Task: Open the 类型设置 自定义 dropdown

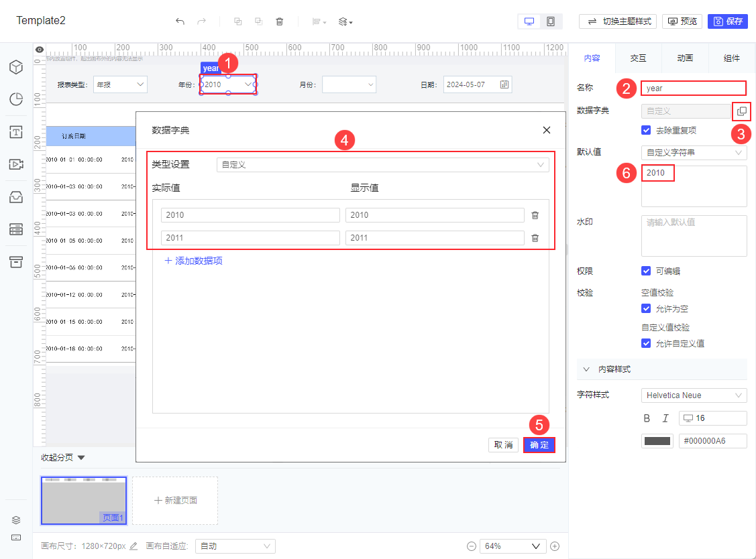Action: tap(382, 165)
